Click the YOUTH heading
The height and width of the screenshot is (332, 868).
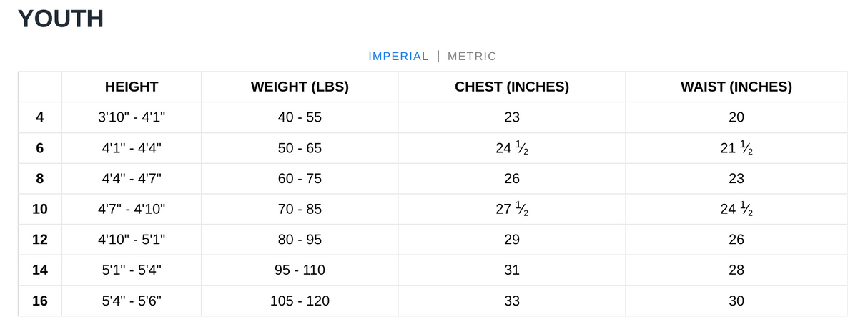61,19
